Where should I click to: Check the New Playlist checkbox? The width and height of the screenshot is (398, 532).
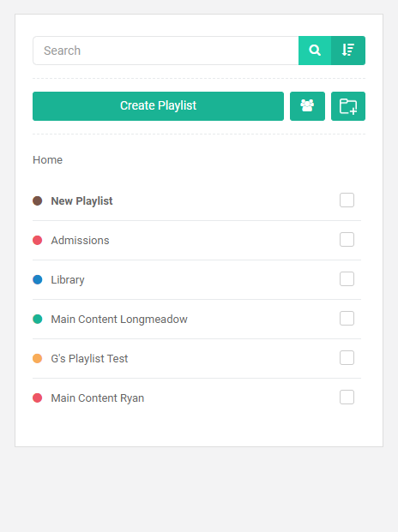click(347, 200)
